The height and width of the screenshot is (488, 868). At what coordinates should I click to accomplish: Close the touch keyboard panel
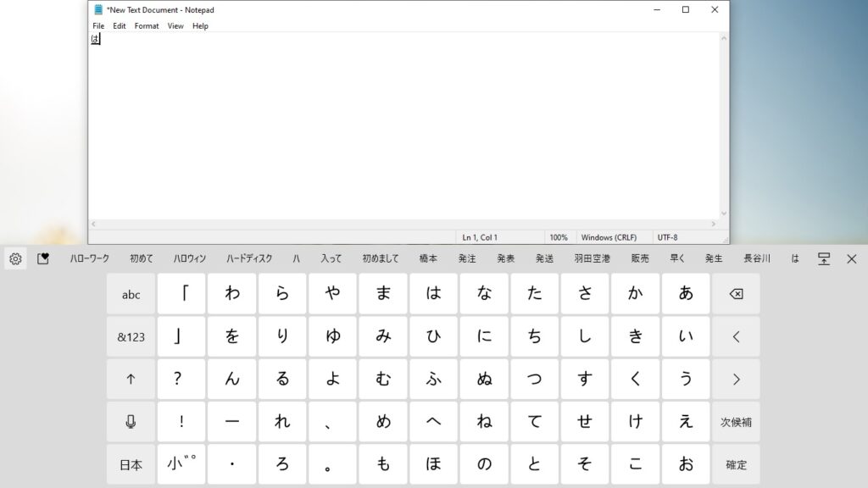pos(852,259)
